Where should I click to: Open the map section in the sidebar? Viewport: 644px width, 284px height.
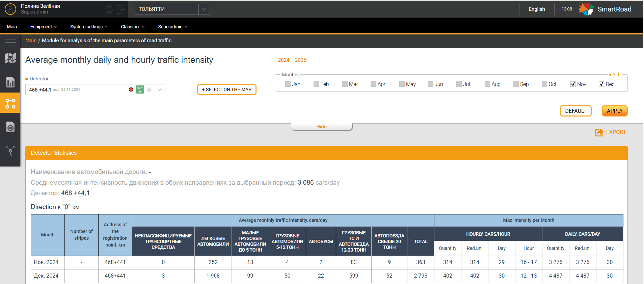tap(10, 58)
